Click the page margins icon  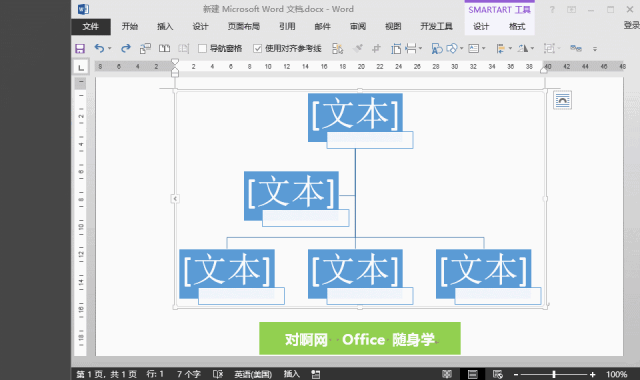396,49
